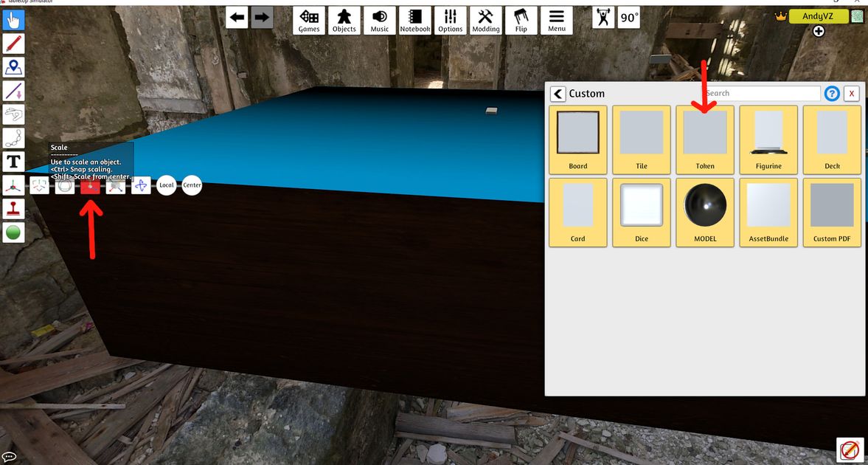The width and height of the screenshot is (868, 465).
Task: Toggle the Center pivot button
Action: click(x=192, y=185)
